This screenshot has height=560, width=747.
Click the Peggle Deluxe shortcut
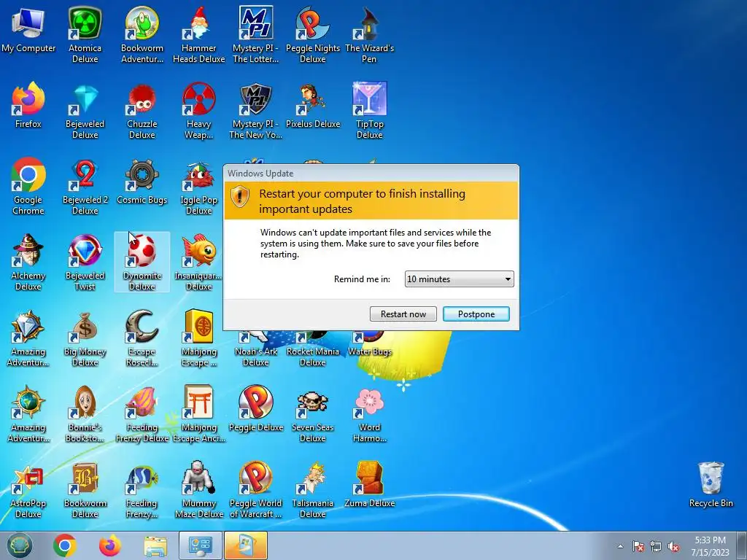[256, 408]
